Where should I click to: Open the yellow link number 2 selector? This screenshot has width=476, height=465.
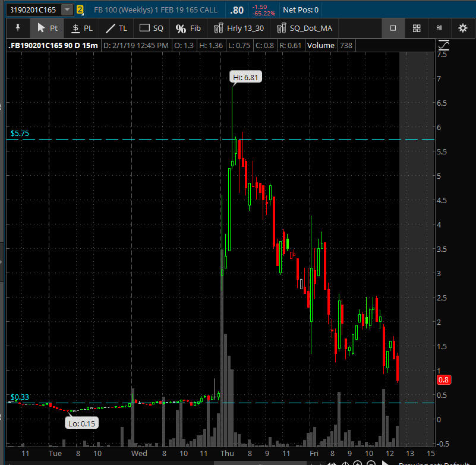point(80,10)
